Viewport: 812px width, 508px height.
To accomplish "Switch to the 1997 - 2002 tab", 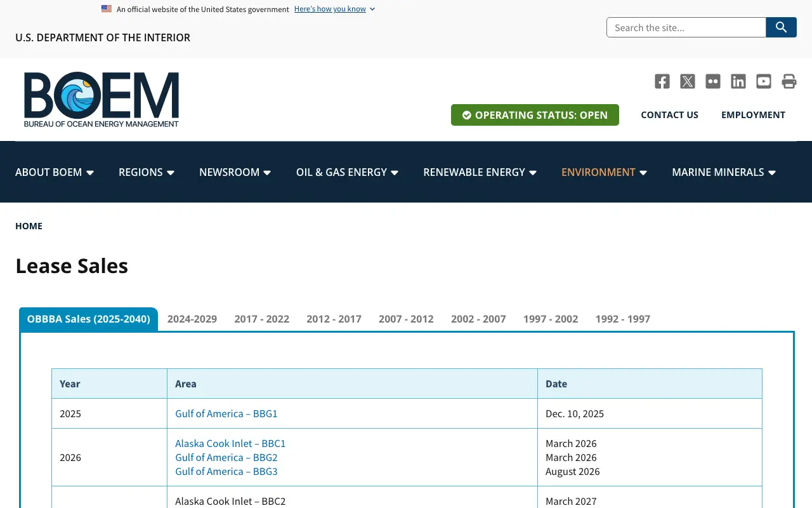I will tap(551, 319).
